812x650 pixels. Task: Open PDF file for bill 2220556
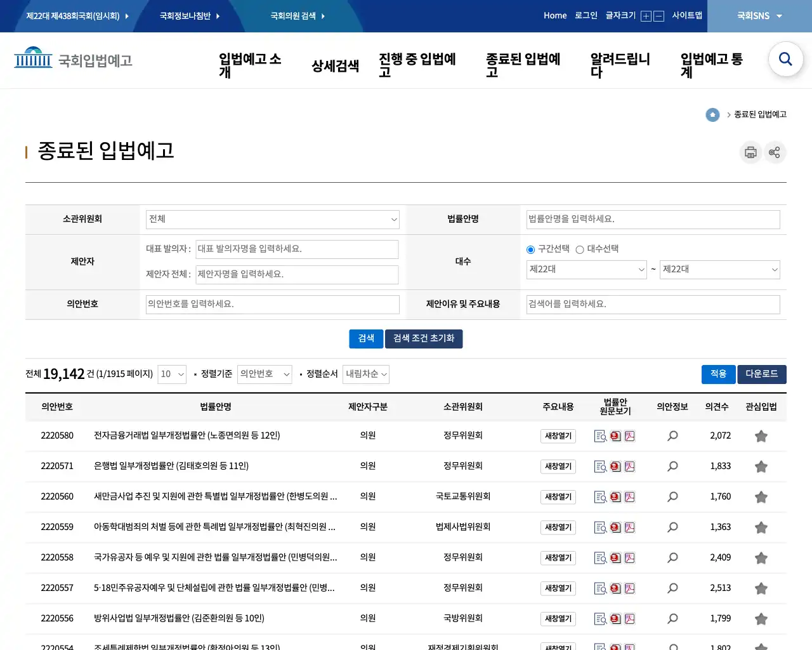[x=630, y=619]
